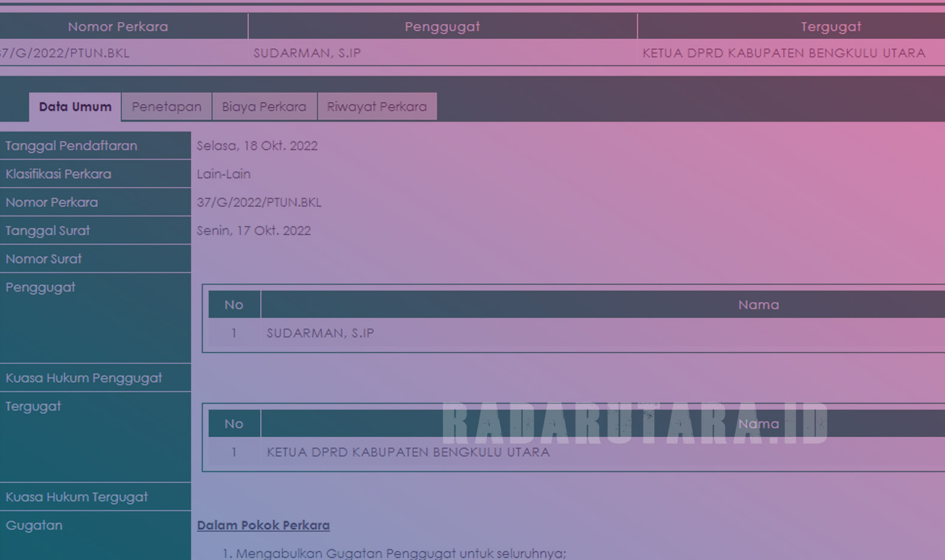The image size is (945, 560).
Task: Click the Nomor Perkara column header
Action: coord(118,26)
